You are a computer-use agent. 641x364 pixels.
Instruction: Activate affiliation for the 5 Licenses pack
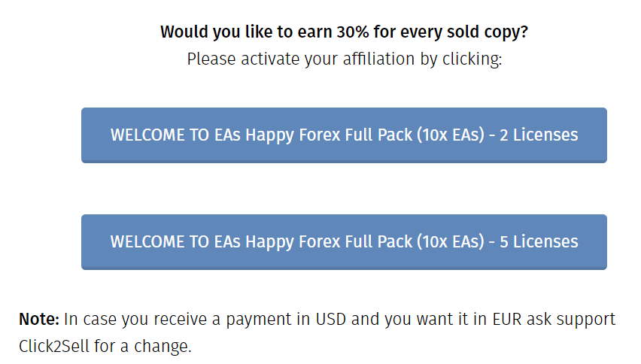(344, 242)
